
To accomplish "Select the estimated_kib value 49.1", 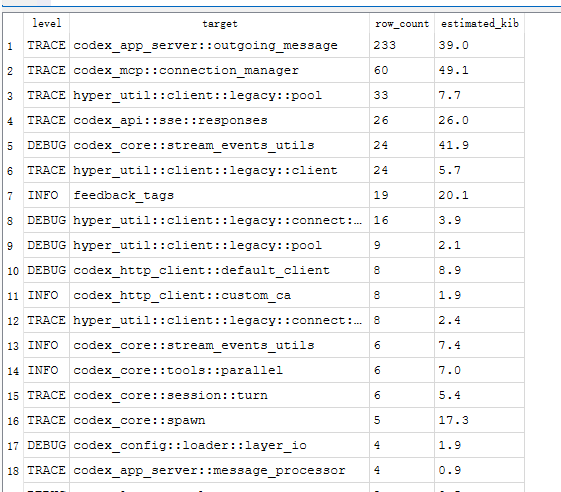I will [479, 70].
